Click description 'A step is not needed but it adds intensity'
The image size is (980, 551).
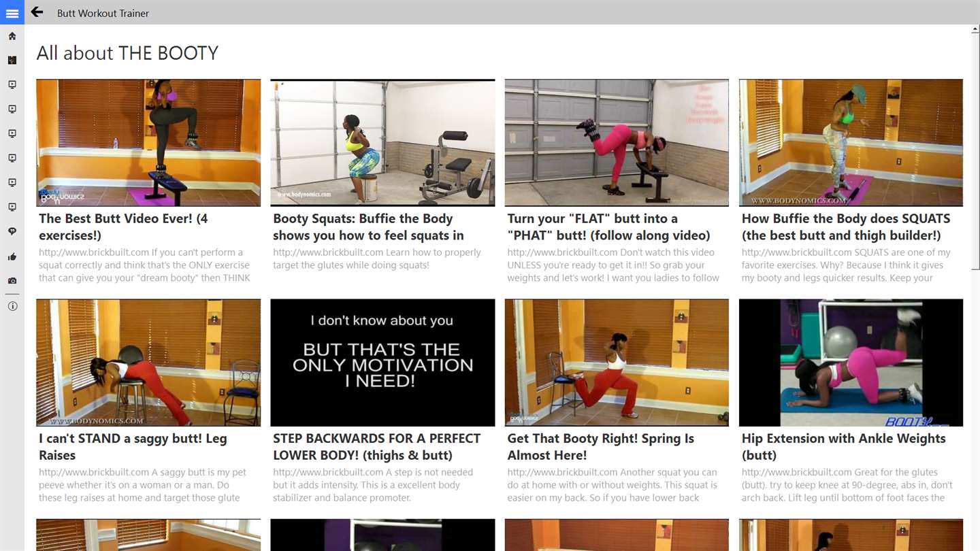tap(373, 485)
